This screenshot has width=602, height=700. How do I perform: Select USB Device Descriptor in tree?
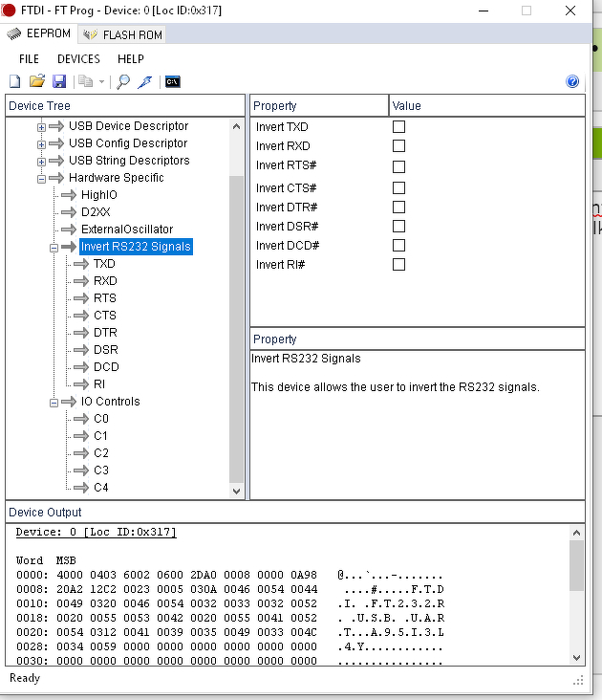click(128, 126)
